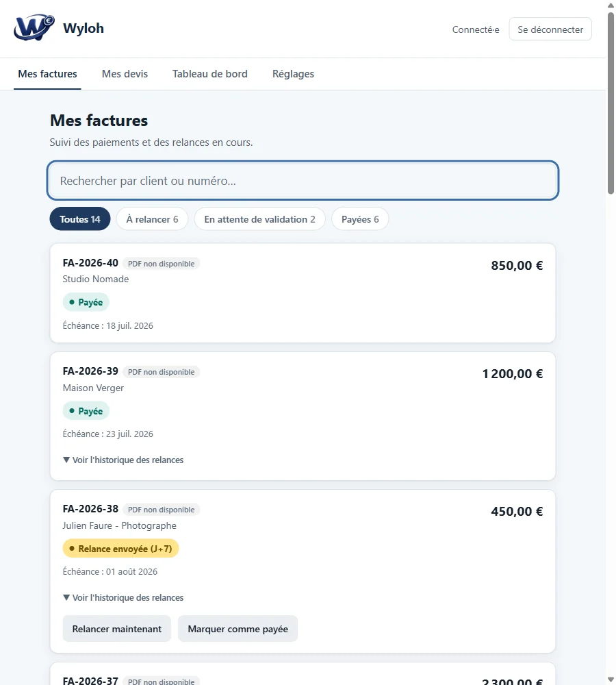Focus the client or number search field
This screenshot has width=616, height=685.
pyautogui.click(x=303, y=180)
